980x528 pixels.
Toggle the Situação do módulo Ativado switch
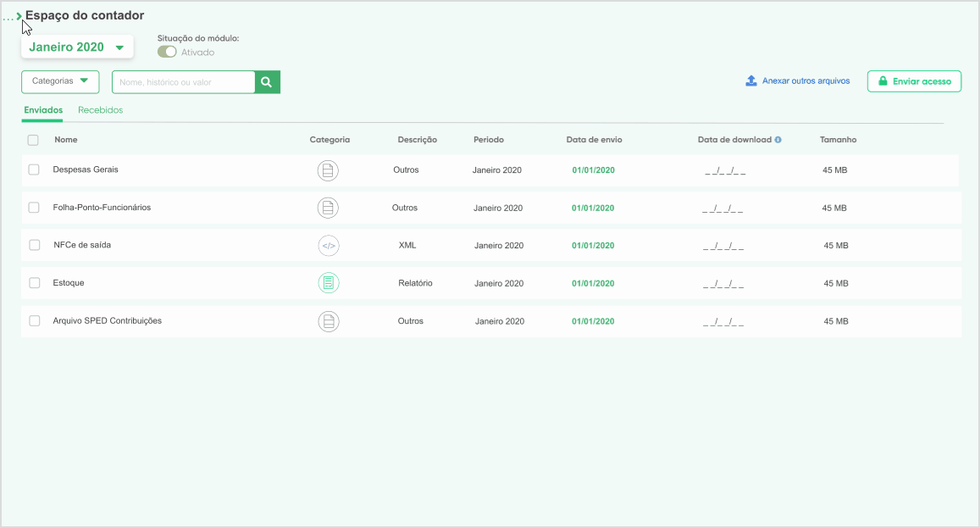pyautogui.click(x=167, y=52)
